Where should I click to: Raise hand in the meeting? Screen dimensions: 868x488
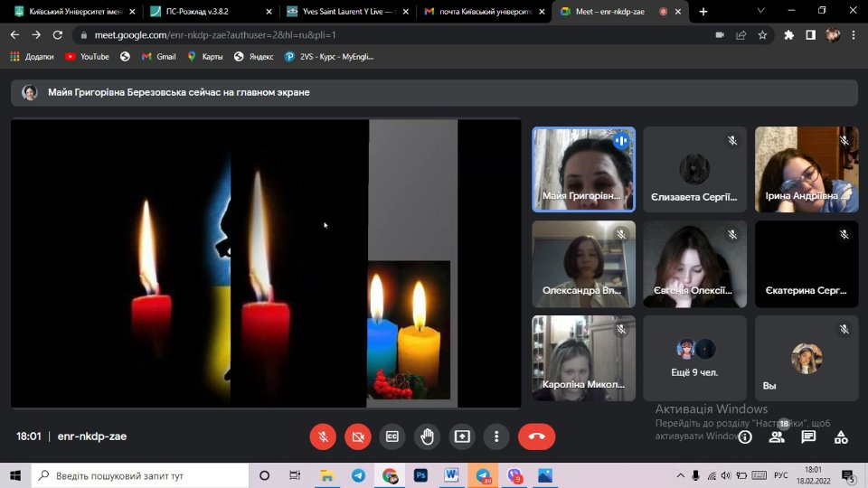click(x=427, y=436)
